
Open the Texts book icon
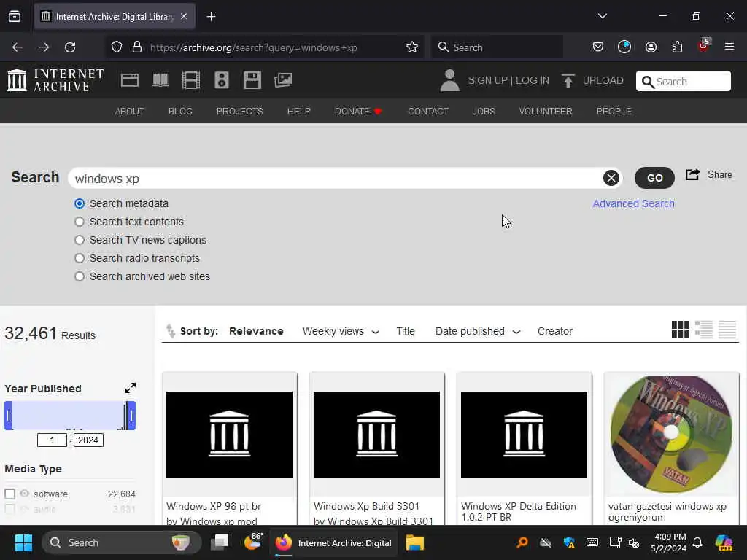(160, 80)
